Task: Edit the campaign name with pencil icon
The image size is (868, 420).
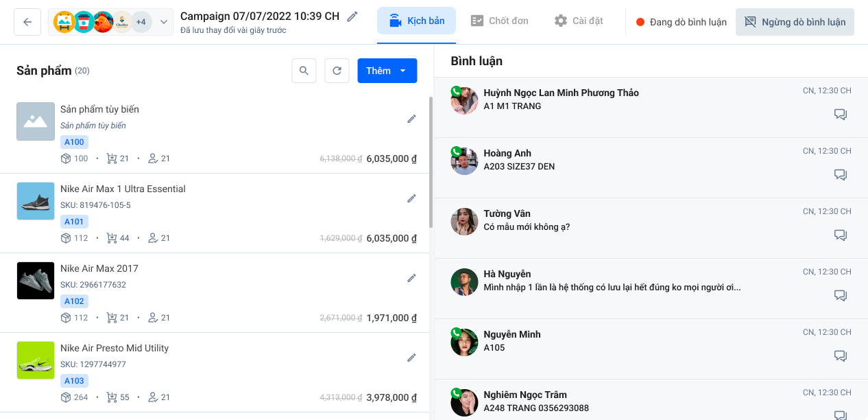Action: pos(352,16)
